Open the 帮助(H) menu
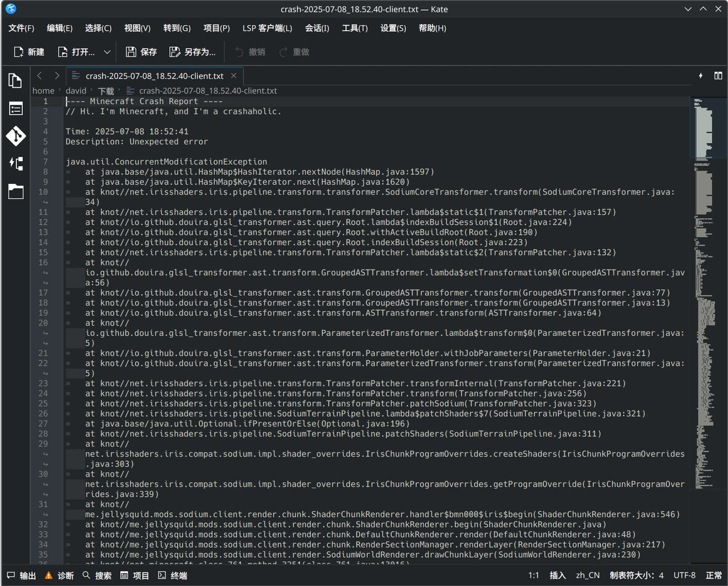The image size is (728, 586). pyautogui.click(x=432, y=28)
